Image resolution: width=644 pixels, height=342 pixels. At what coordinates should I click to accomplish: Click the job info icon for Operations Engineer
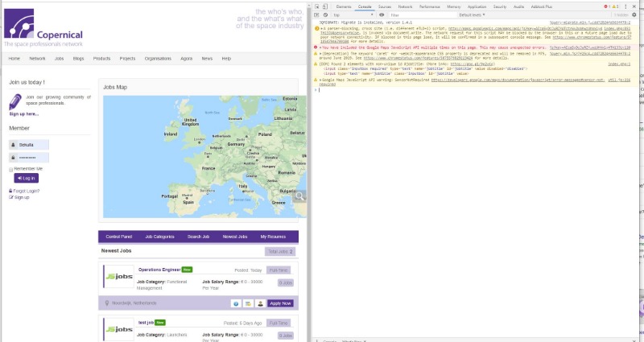(236, 303)
